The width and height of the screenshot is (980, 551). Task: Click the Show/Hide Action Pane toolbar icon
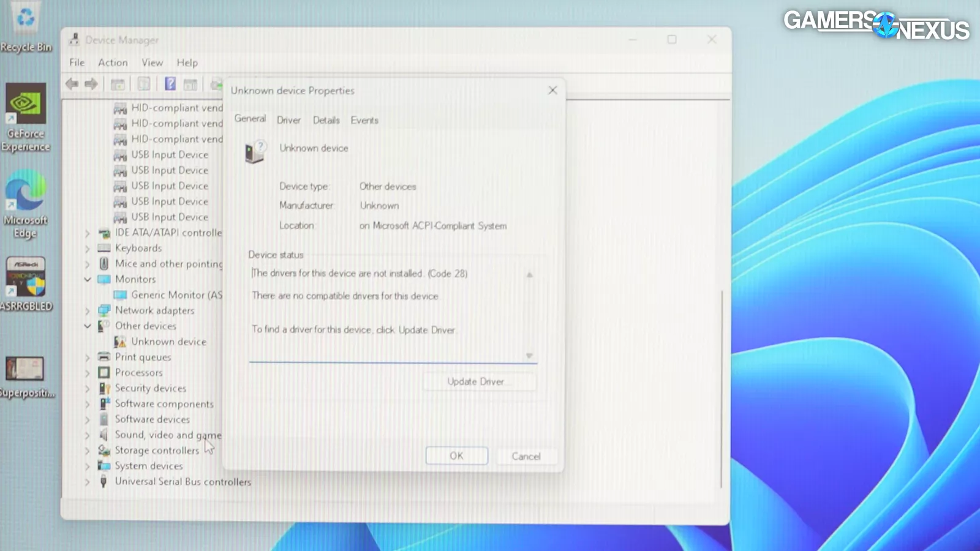[190, 84]
